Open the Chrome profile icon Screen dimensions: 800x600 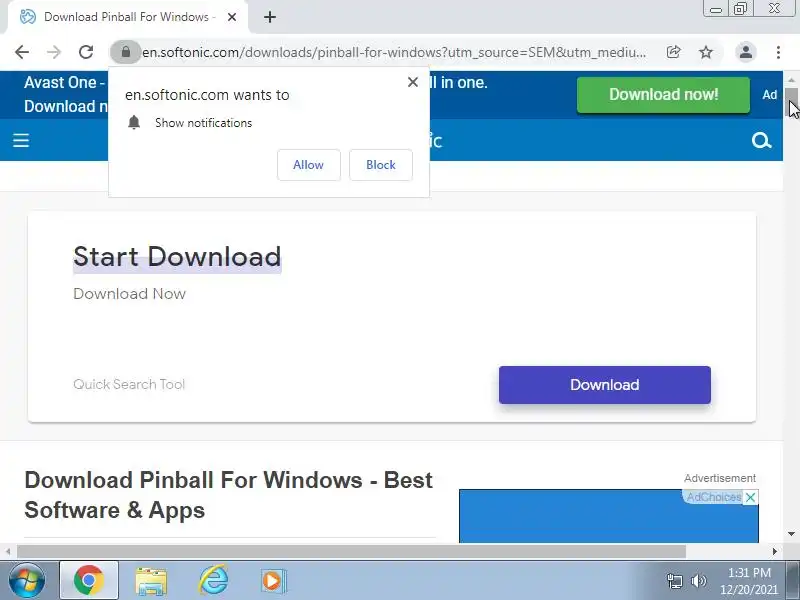(x=745, y=52)
